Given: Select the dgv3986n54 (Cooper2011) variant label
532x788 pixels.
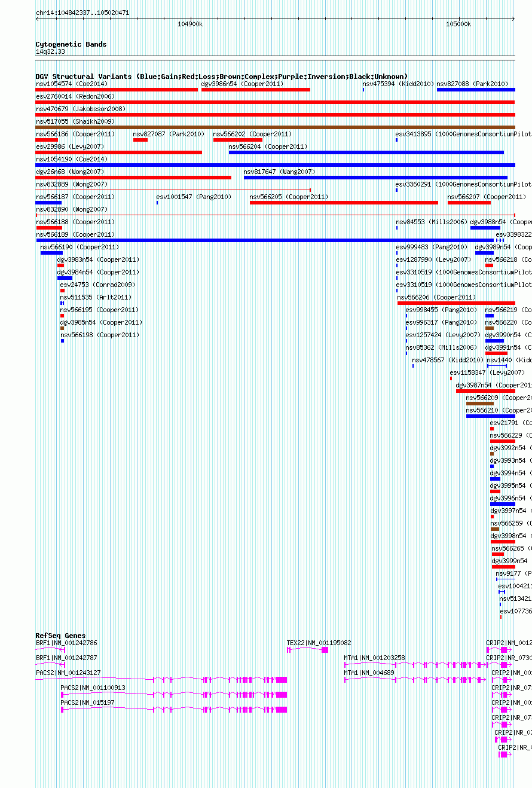Looking at the screenshot, I should click(242, 84).
